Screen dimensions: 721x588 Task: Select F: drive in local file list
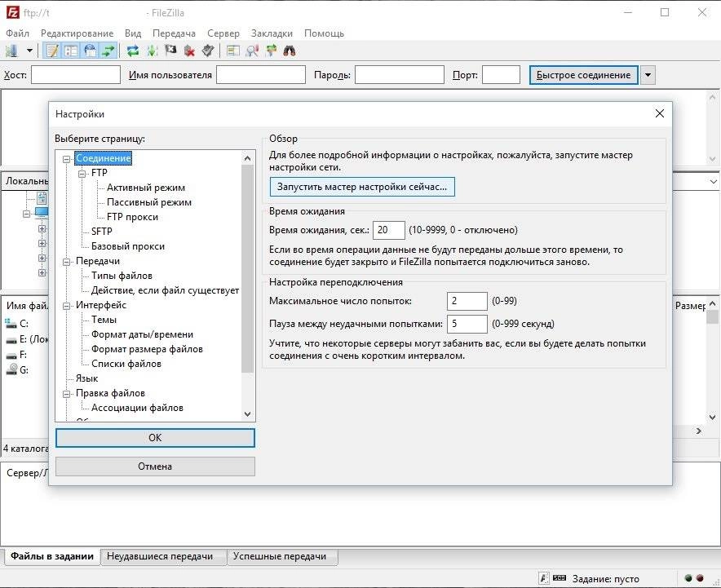[x=16, y=355]
